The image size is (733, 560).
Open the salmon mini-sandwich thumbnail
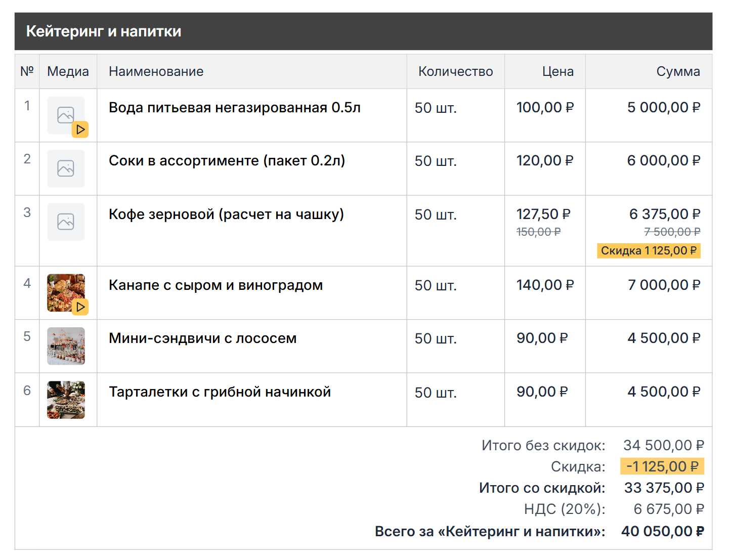[66, 346]
